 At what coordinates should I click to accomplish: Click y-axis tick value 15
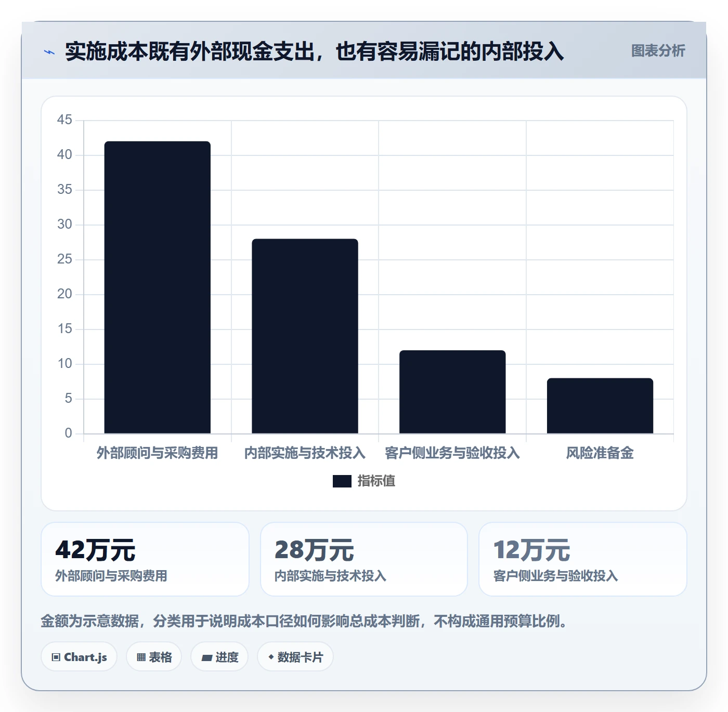(x=64, y=329)
